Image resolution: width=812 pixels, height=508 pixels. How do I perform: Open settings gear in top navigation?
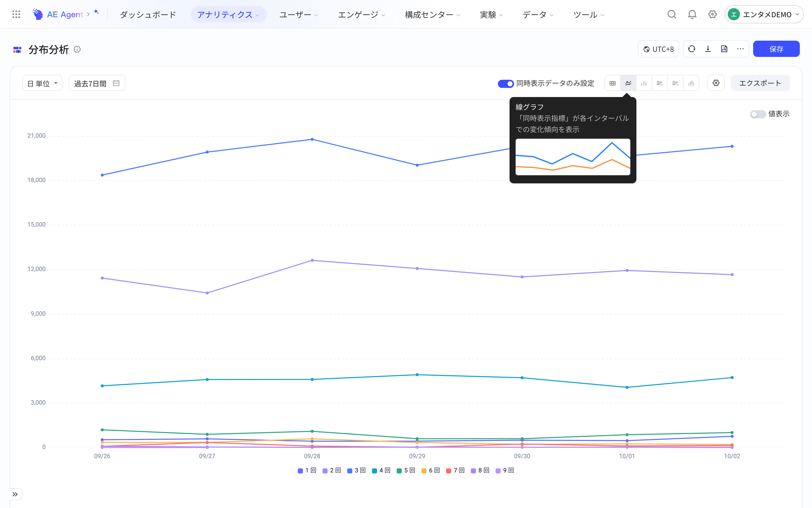(x=712, y=14)
